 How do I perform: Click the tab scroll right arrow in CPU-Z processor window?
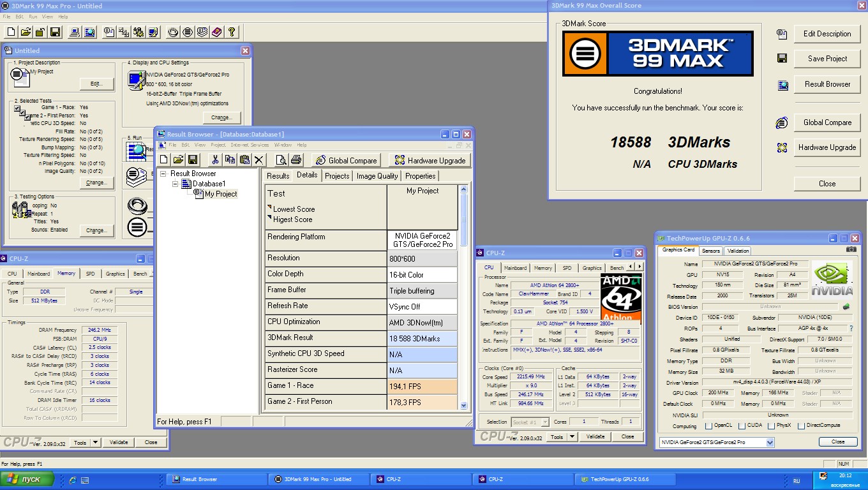640,267
